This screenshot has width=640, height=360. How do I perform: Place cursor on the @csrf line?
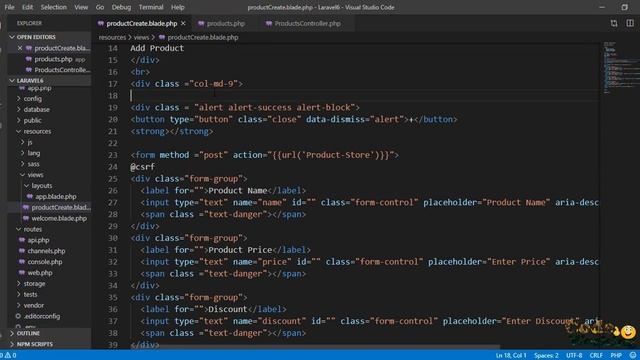pyautogui.click(x=142, y=167)
